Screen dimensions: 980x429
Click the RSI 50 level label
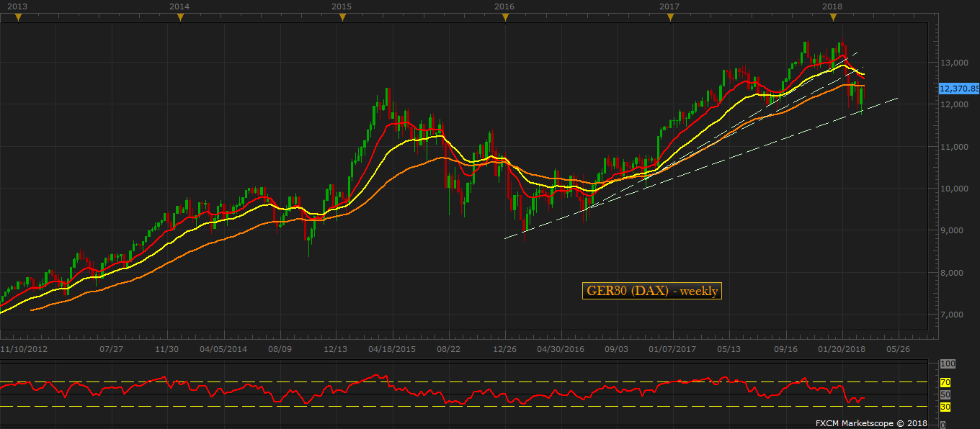[x=945, y=394]
